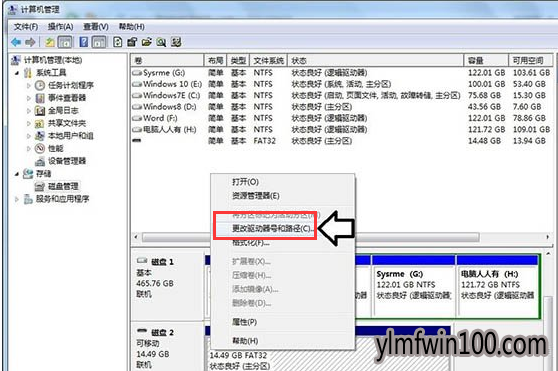Click the 存储 storage icon
Image resolution: width=558 pixels, height=371 pixels.
pyautogui.click(x=28, y=174)
